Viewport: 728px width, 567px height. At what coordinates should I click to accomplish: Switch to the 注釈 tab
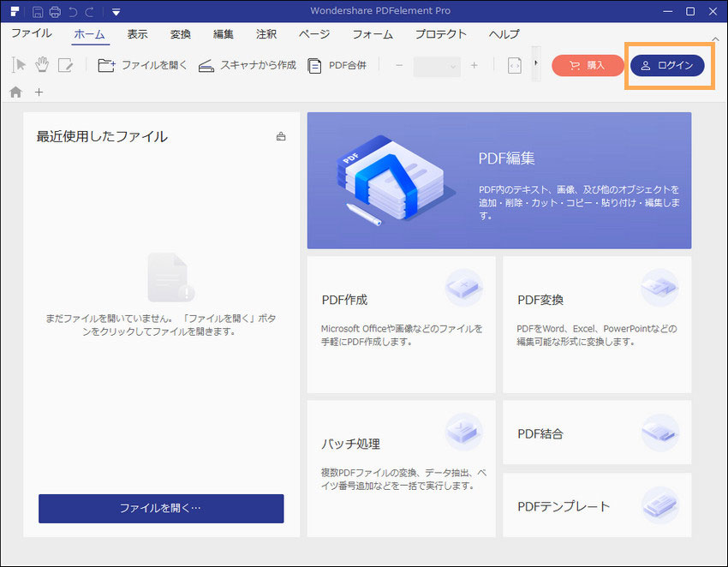tap(266, 34)
